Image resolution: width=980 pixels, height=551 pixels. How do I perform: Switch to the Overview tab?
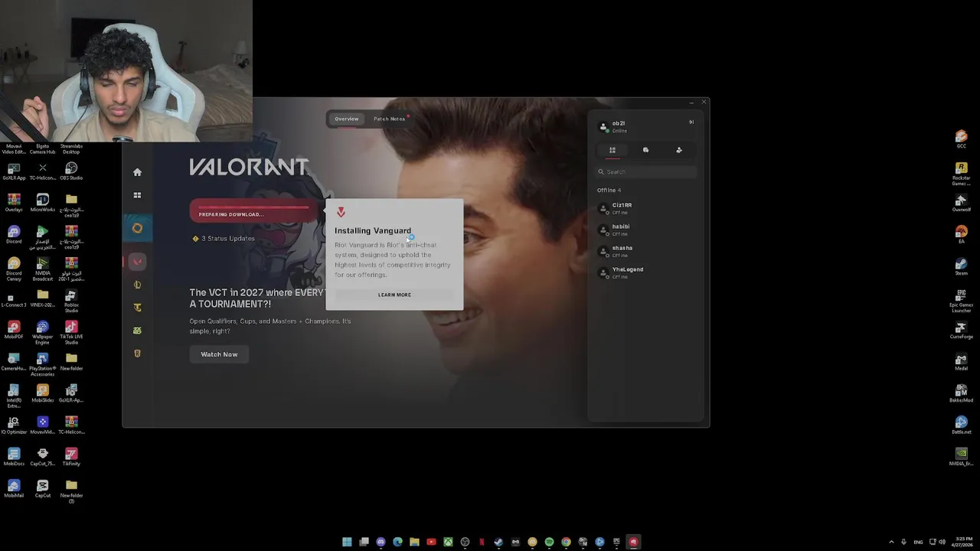click(346, 119)
